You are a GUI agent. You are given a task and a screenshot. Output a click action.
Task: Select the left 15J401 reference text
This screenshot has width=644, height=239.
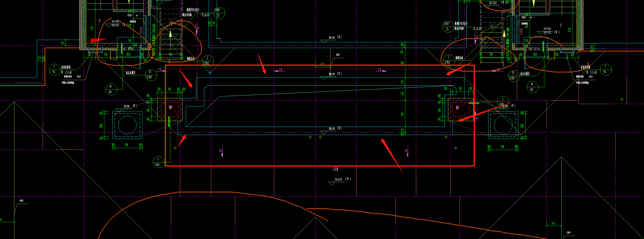[205, 15]
